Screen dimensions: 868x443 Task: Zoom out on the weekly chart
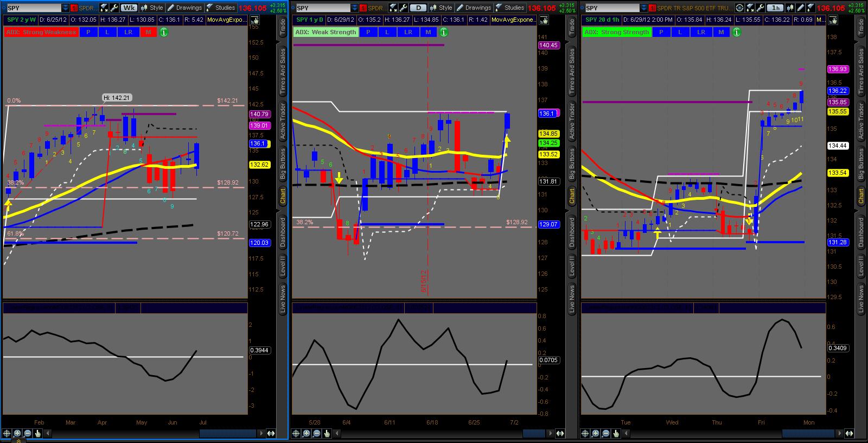point(28,433)
